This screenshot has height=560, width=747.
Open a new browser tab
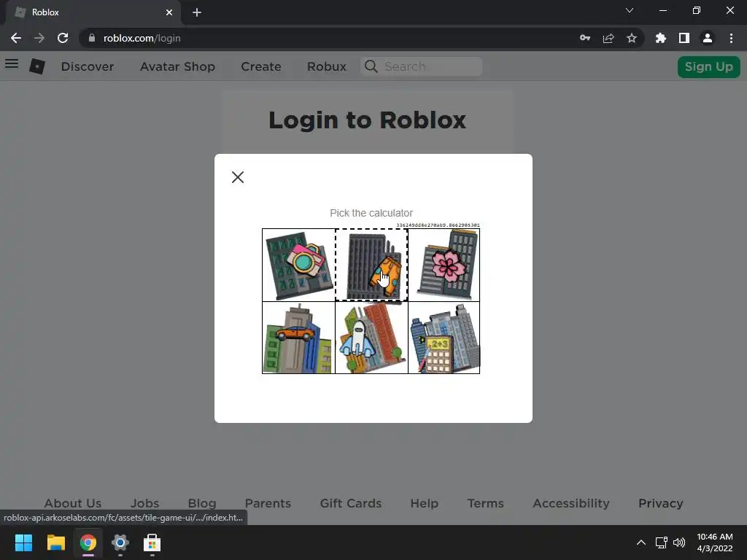[197, 12]
